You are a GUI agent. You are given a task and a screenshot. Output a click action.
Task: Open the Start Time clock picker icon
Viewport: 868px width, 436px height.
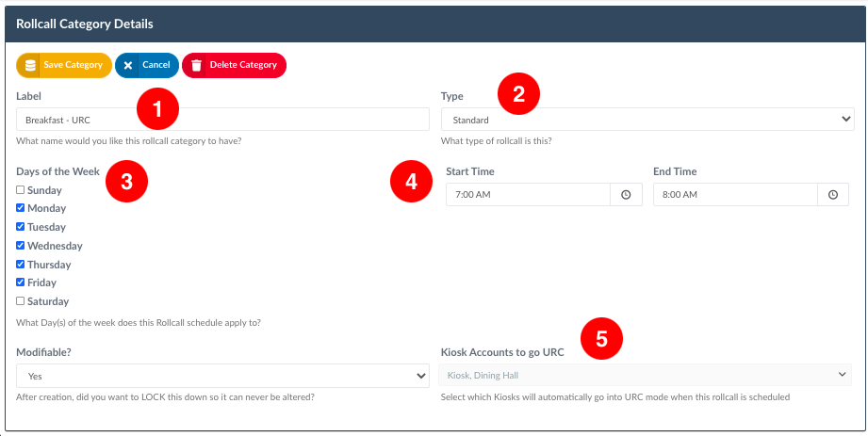(626, 195)
